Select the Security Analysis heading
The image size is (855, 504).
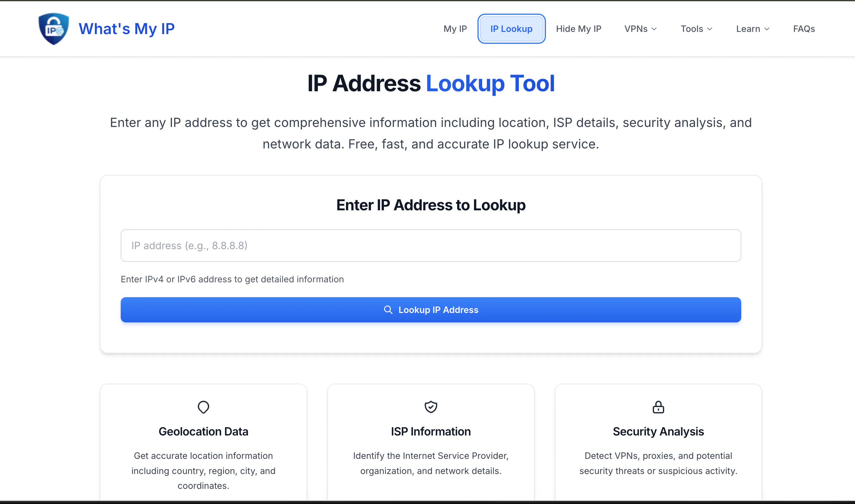[x=658, y=431]
